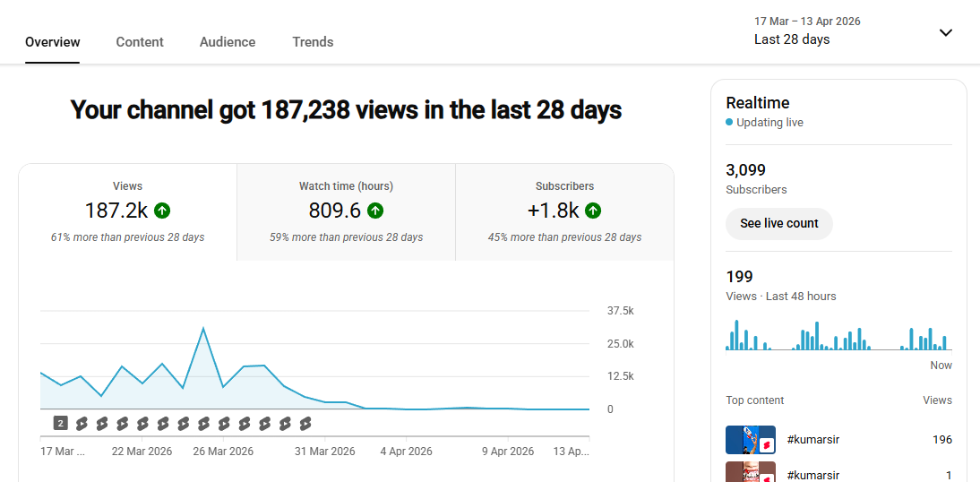
Task: Open the #kumarsir title with 196 views
Action: pos(812,439)
